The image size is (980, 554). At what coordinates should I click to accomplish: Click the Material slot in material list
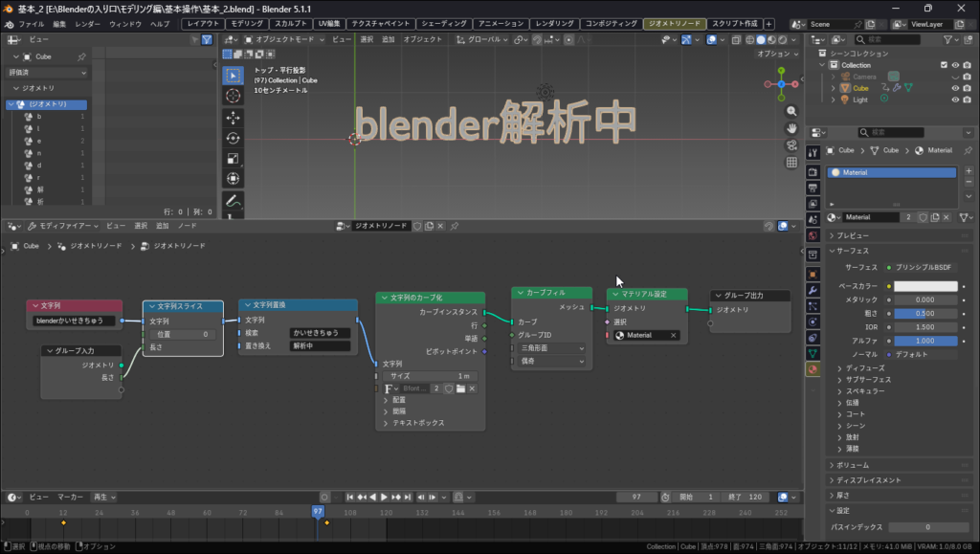pos(892,172)
